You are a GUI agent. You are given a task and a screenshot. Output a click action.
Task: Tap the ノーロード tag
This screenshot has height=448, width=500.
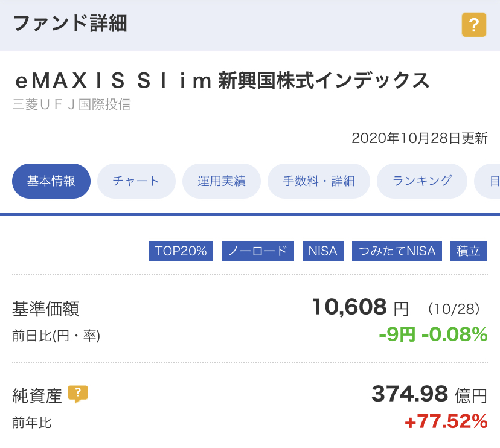(258, 251)
